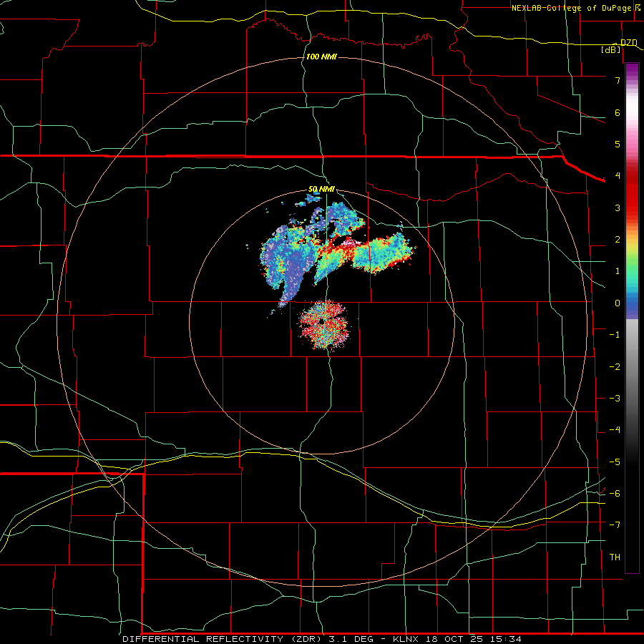Screen dimensions: 644x644
Task: Click the 100 NMI range ring label
Action: 321,57
